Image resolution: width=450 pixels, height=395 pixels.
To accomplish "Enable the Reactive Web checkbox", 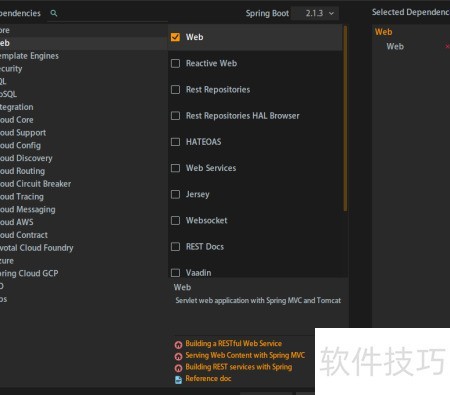I will pos(175,63).
